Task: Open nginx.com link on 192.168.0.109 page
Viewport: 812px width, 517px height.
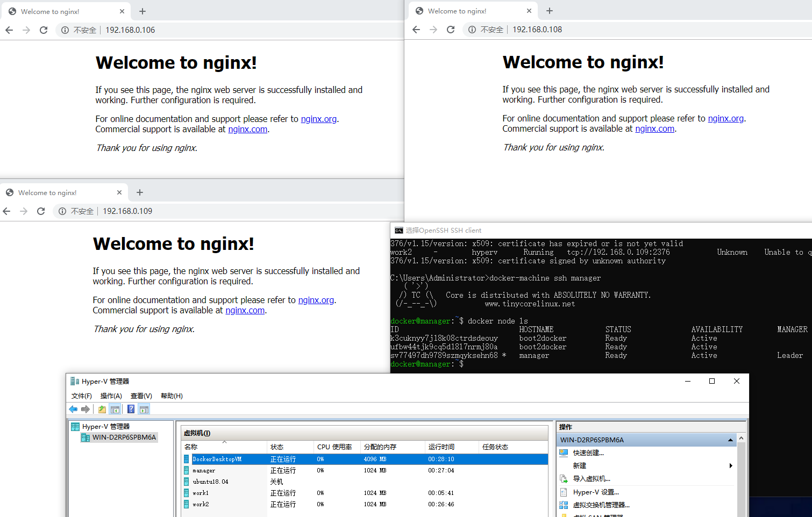Action: tap(245, 310)
